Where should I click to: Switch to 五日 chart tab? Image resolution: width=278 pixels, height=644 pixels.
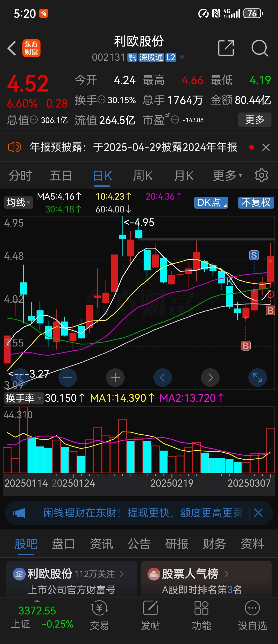61,176
